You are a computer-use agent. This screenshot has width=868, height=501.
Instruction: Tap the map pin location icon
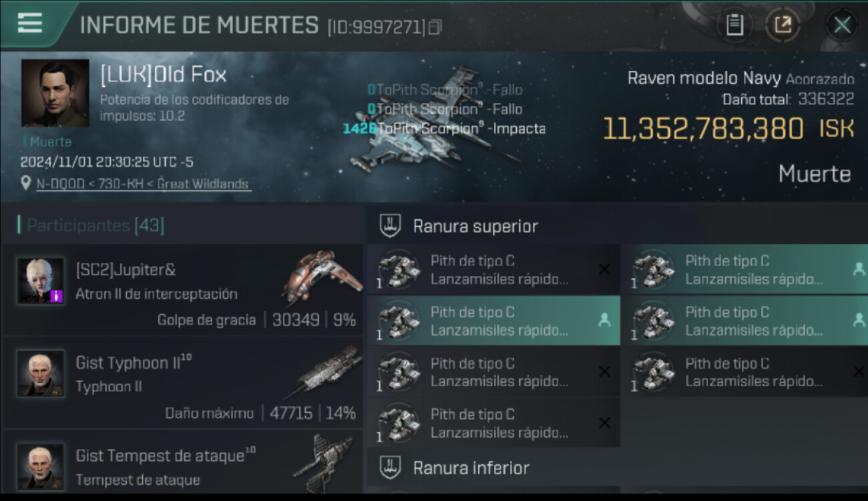point(26,184)
